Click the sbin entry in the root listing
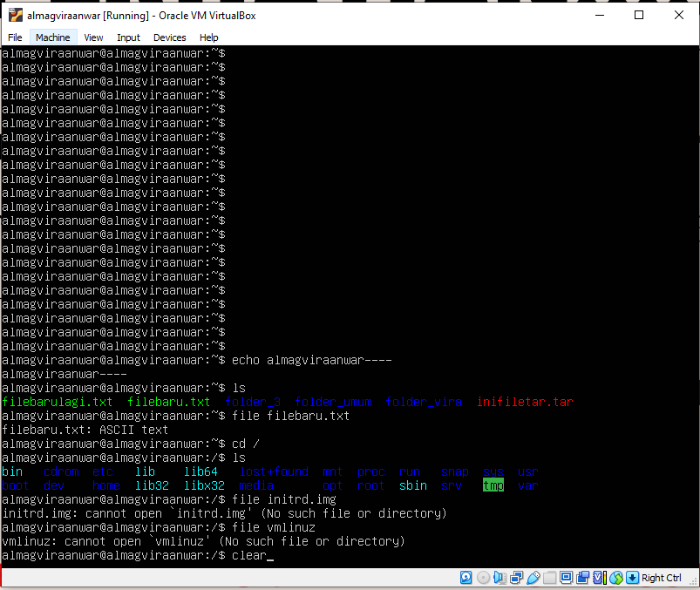The height and width of the screenshot is (590, 700). tap(413, 485)
